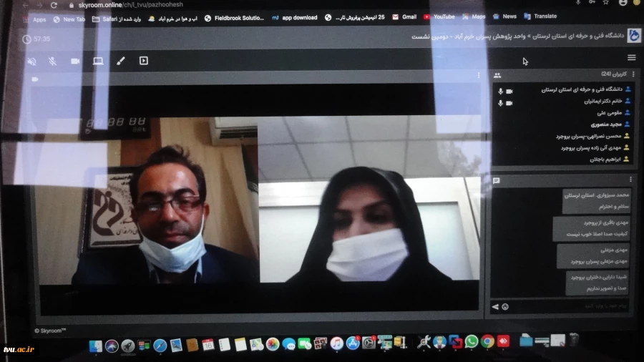Open the Gmail bookmark

click(x=404, y=17)
